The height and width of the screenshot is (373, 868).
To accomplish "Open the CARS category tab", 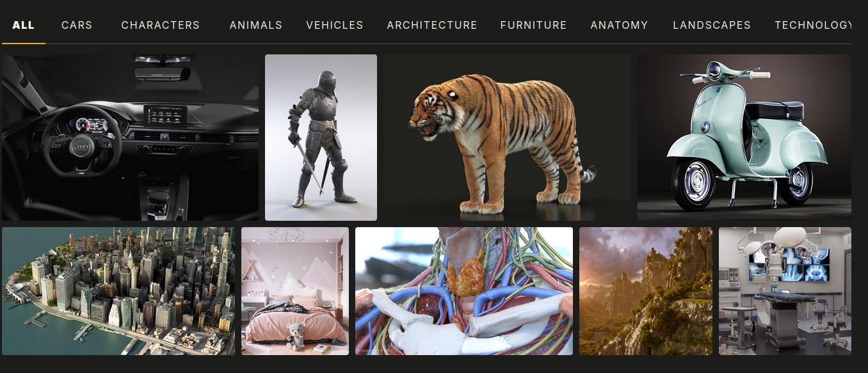I will coord(77,26).
